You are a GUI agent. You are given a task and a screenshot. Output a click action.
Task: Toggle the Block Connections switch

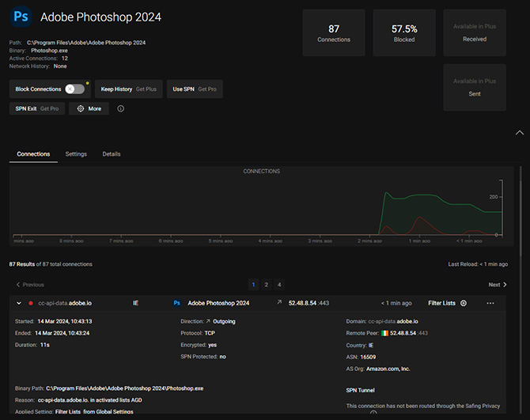74,89
